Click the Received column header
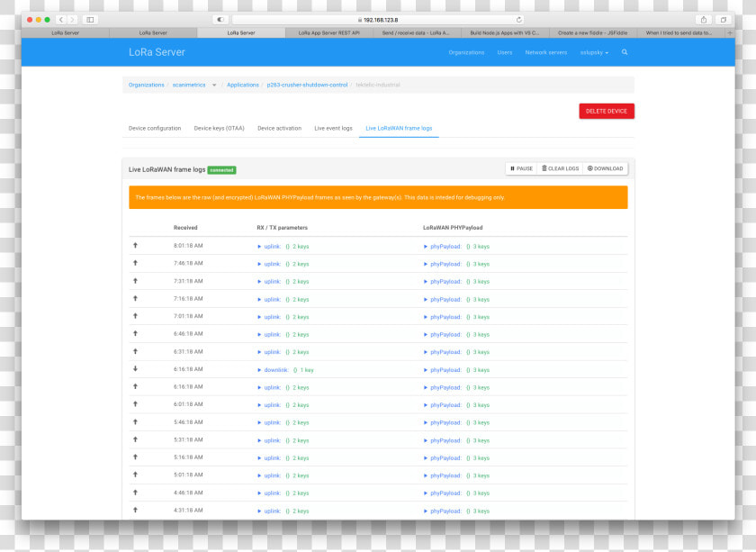Image resolution: width=756 pixels, height=552 pixels. tap(185, 228)
